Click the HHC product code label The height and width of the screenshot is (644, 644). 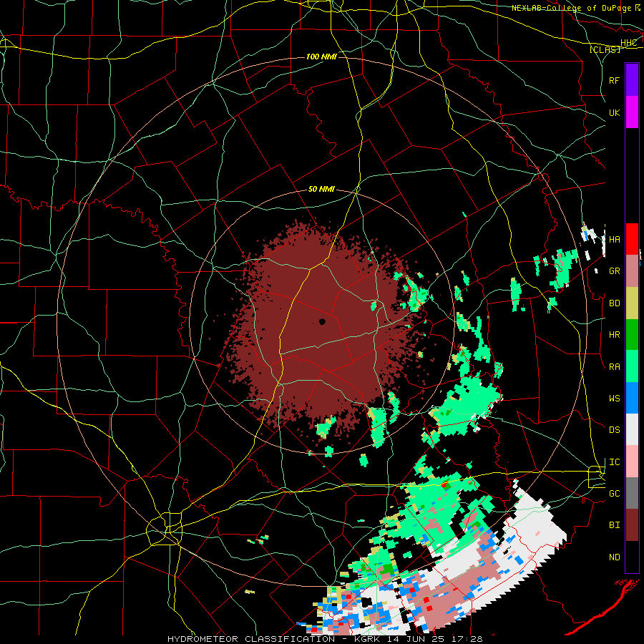pyautogui.click(x=629, y=43)
